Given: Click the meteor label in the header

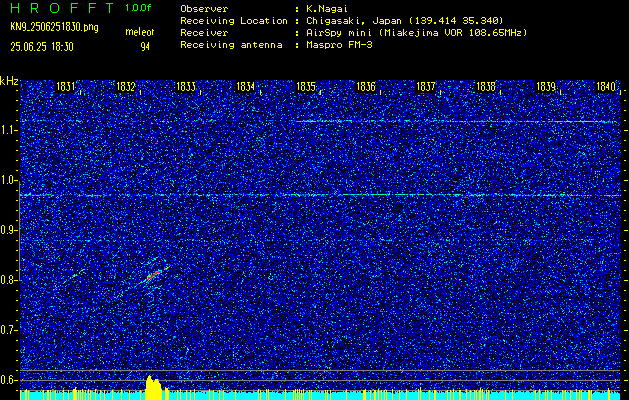Looking at the screenshot, I should point(140,32).
